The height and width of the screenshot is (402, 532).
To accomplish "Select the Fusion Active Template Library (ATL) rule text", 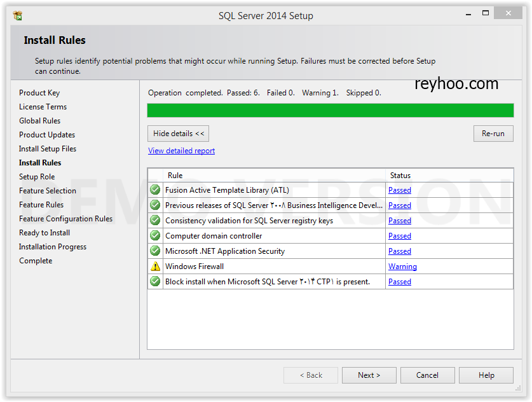I will [x=228, y=190].
